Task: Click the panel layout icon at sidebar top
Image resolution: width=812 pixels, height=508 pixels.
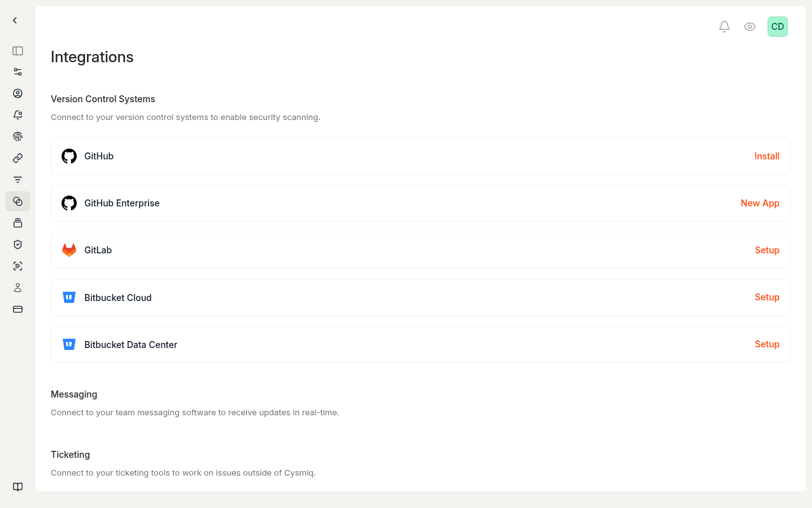Action: [x=17, y=51]
